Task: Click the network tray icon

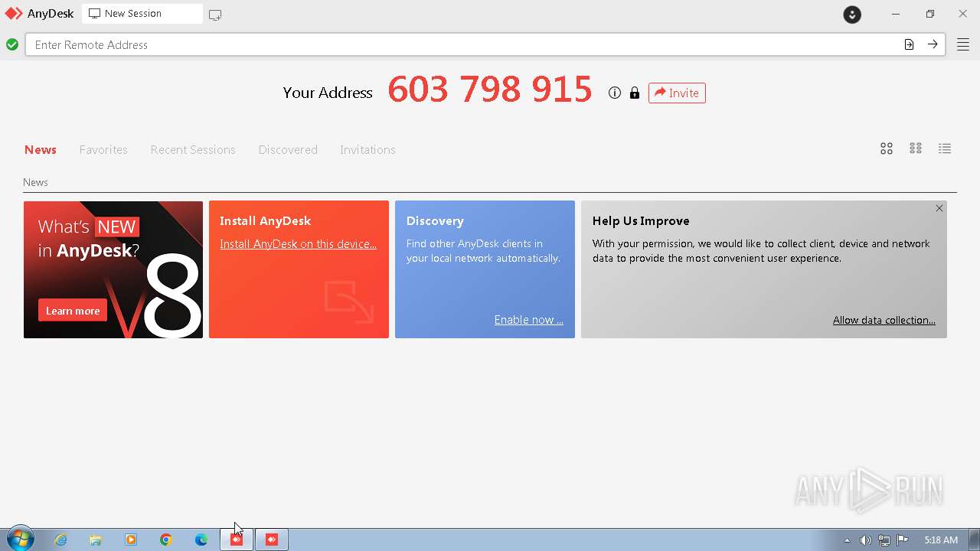Action: 884,540
